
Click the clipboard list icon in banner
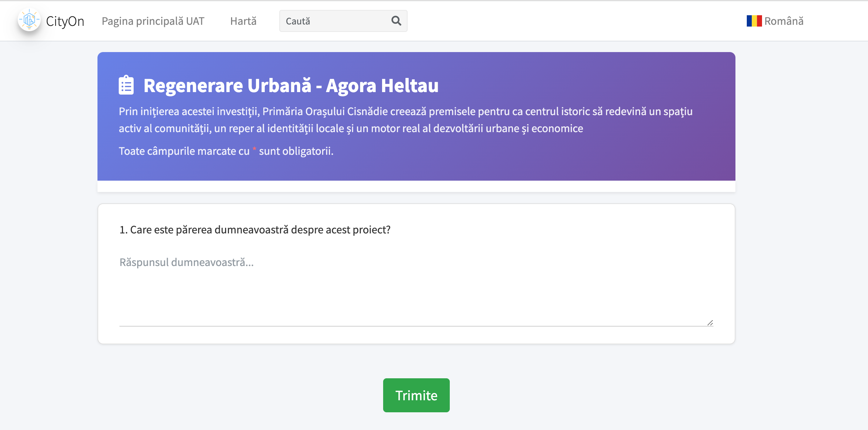click(x=126, y=85)
